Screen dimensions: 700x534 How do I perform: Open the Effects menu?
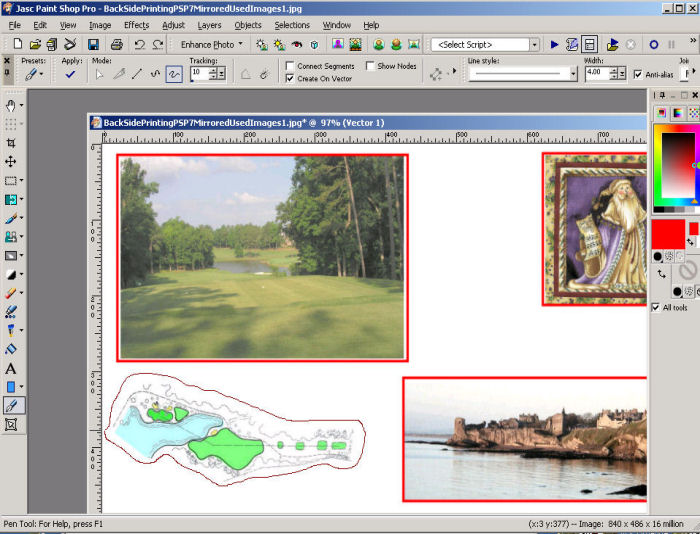point(136,24)
